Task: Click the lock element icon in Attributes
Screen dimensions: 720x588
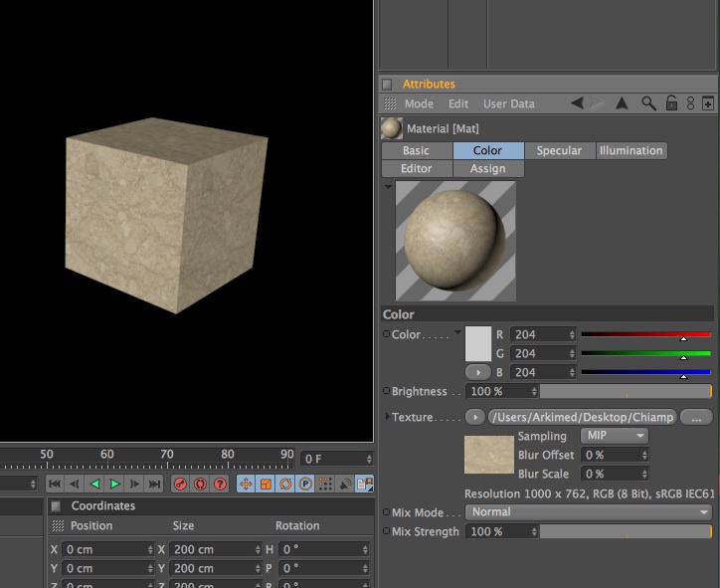Action: tap(671, 103)
